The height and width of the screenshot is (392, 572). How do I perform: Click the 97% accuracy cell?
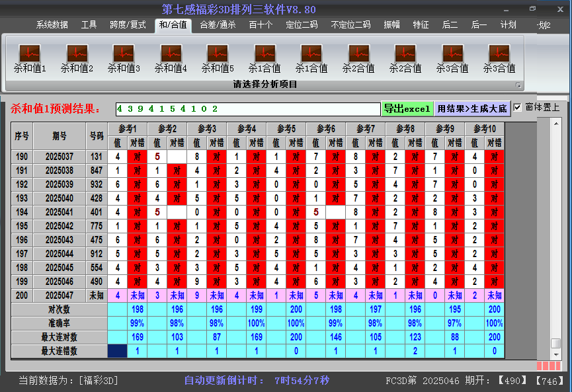(x=455, y=323)
